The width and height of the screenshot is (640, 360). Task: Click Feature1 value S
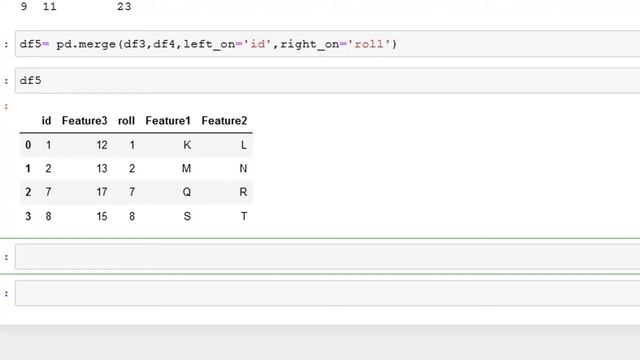click(187, 216)
